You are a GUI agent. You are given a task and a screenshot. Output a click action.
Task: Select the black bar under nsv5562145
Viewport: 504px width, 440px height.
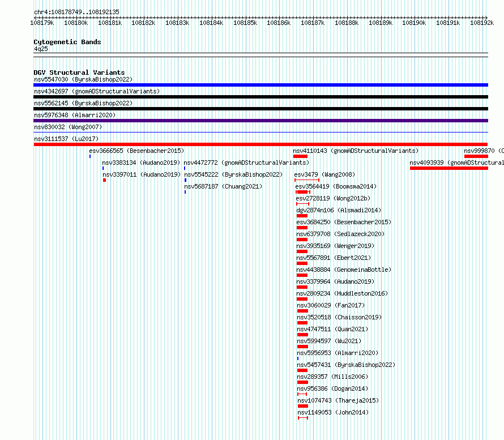coord(260,109)
